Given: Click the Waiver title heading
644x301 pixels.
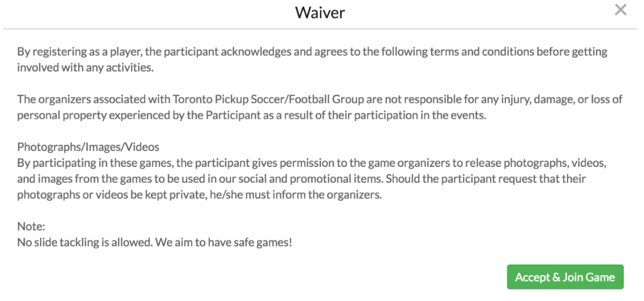Looking at the screenshot, I should click(x=320, y=12).
